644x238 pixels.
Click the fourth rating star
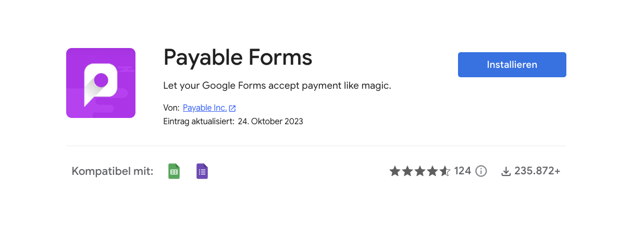pyautogui.click(x=432, y=171)
